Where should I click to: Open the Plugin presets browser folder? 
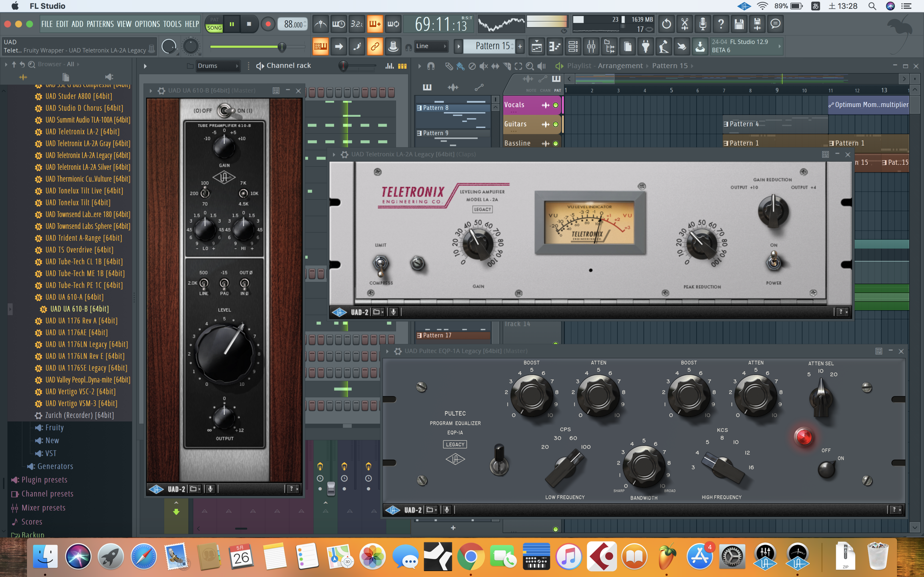(x=44, y=480)
